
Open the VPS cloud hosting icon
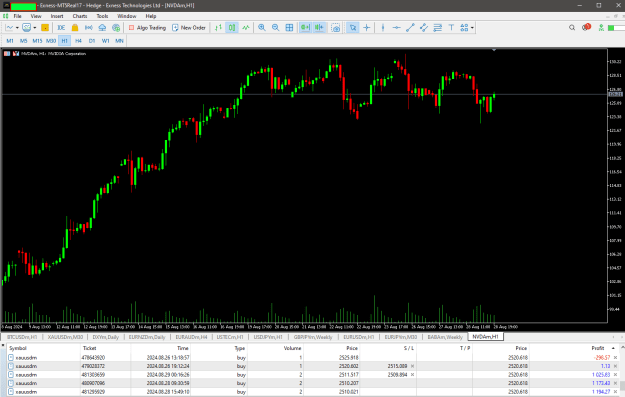[x=102, y=28]
